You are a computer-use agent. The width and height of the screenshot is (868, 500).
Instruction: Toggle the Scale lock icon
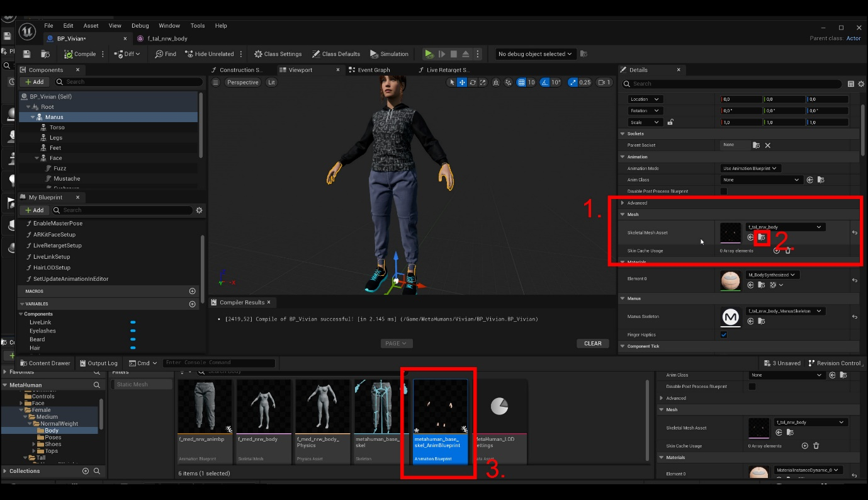point(671,122)
